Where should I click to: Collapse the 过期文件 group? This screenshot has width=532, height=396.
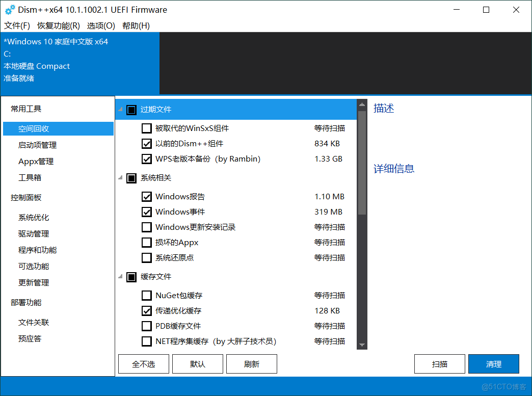pos(119,109)
